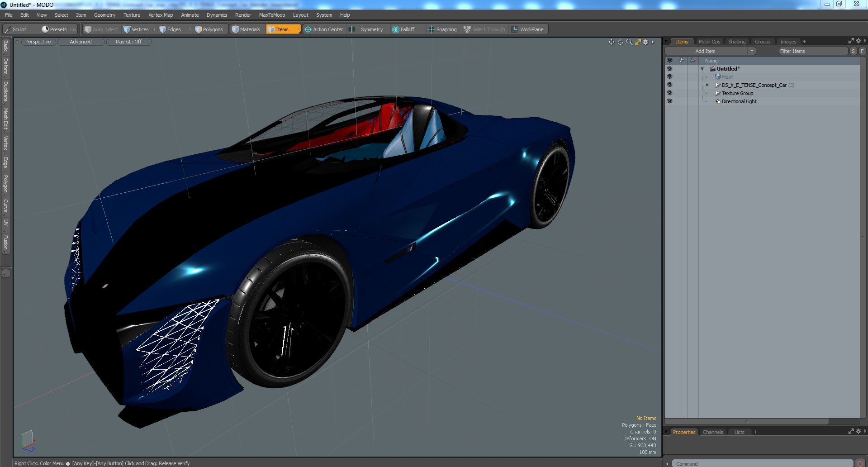868x467 pixels.
Task: Click the viewport maximize arrows icon
Action: tap(638, 42)
